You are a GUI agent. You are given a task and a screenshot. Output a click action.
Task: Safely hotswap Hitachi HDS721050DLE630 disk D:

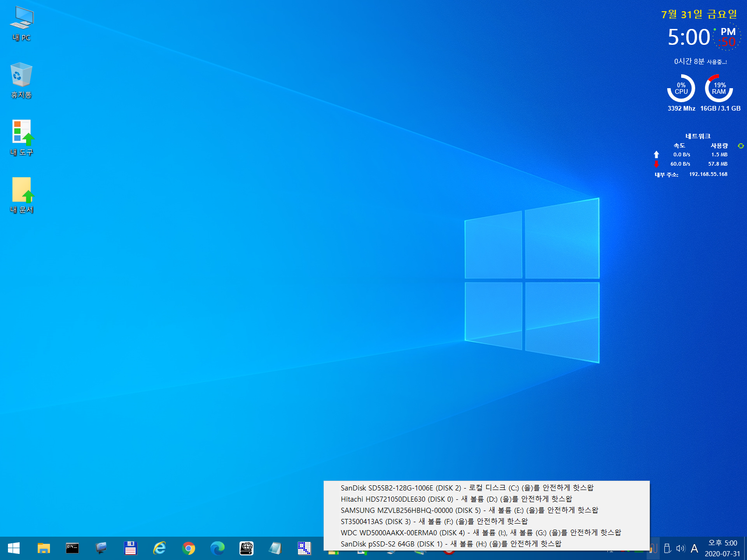[486, 499]
